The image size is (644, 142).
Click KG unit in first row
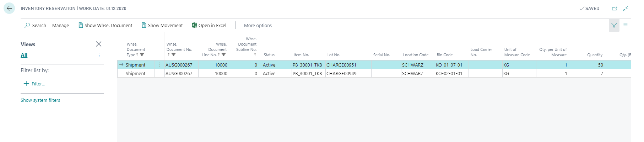click(x=506, y=65)
